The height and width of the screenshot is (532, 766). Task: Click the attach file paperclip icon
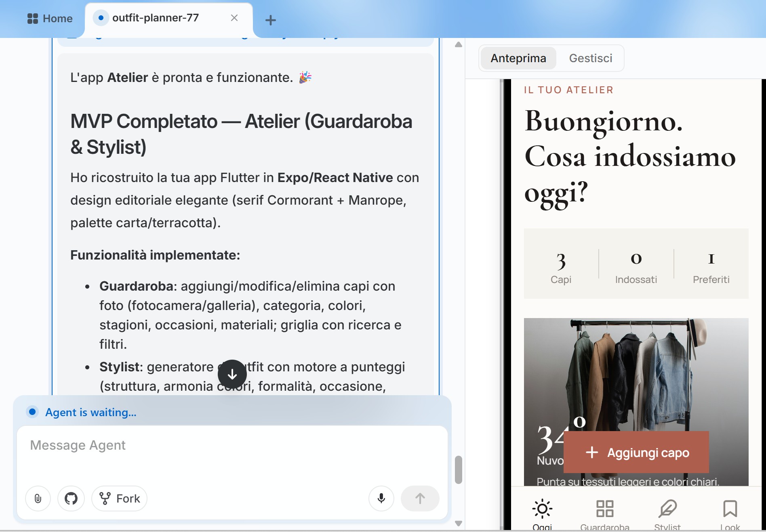38,498
